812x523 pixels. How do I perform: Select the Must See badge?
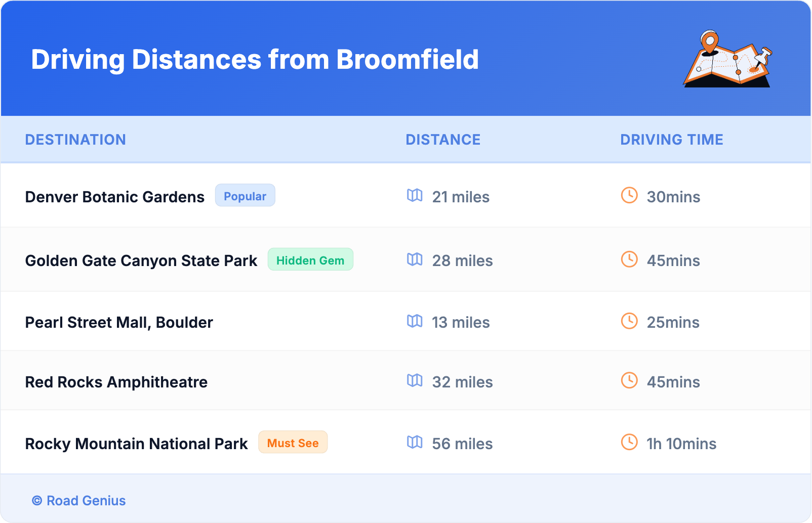click(x=293, y=443)
